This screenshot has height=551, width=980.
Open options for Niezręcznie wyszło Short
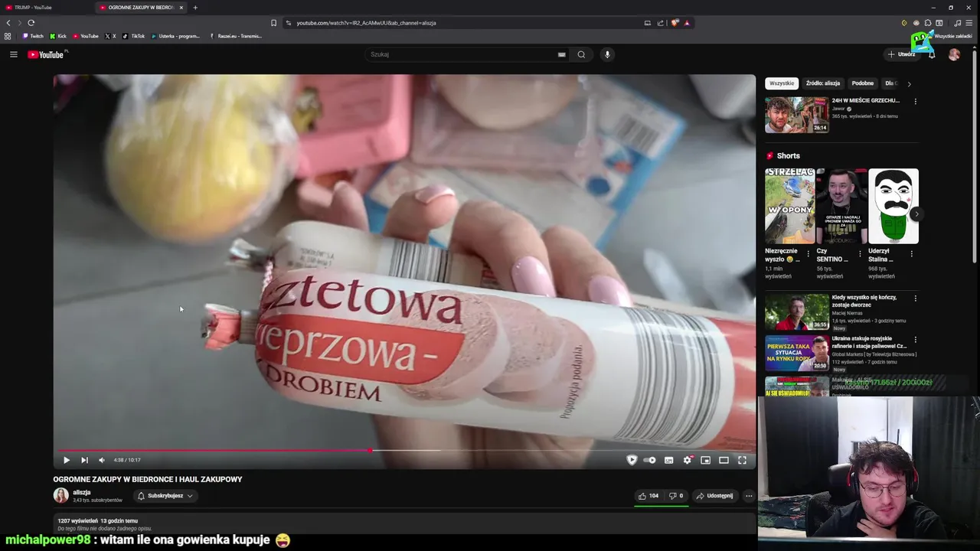(x=808, y=254)
